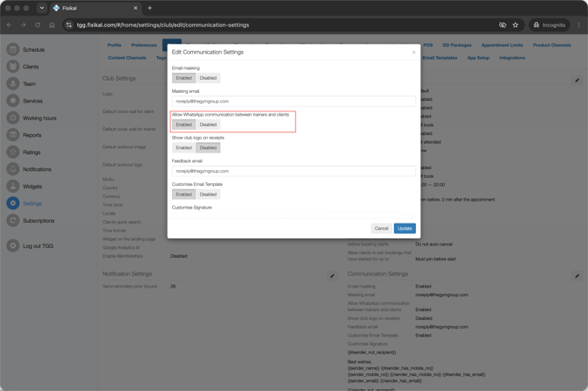Set Email masking to Disabled

pos(208,78)
